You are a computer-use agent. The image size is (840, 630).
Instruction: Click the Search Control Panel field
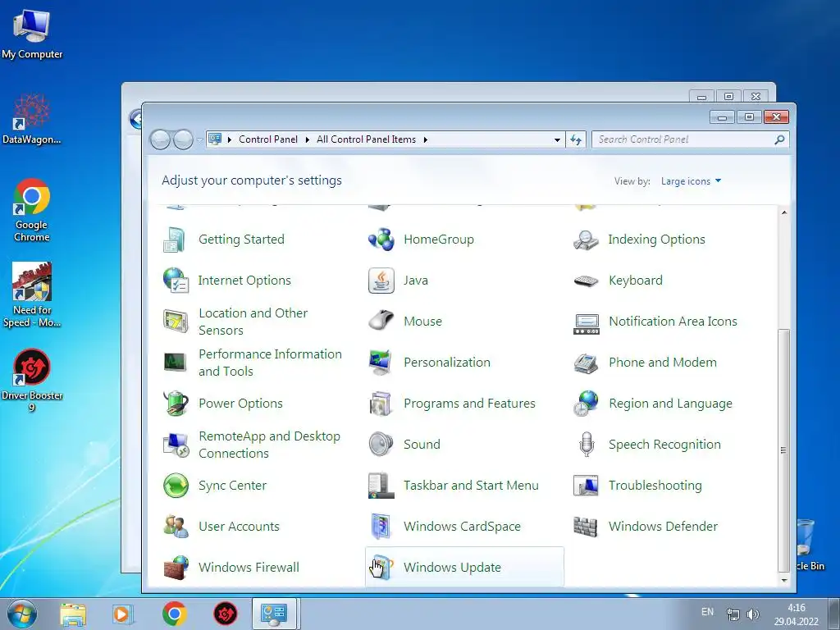690,139
